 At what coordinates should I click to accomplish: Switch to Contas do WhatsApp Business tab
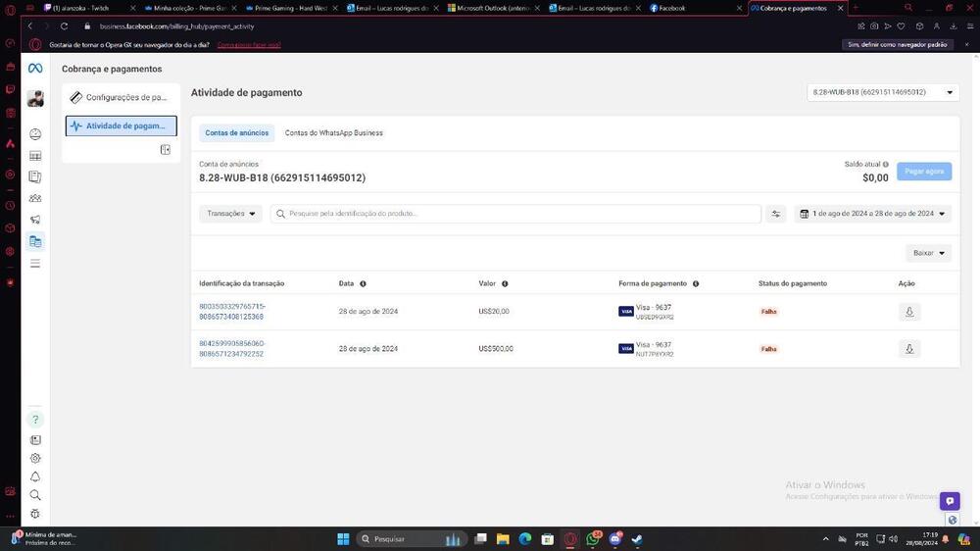tap(333, 133)
